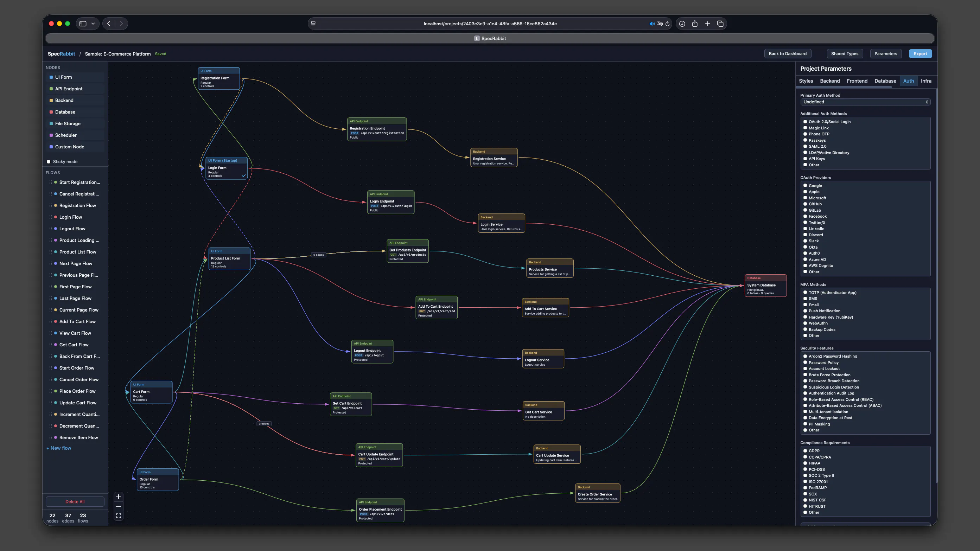Go forward with the browser forward arrow

pos(121,24)
